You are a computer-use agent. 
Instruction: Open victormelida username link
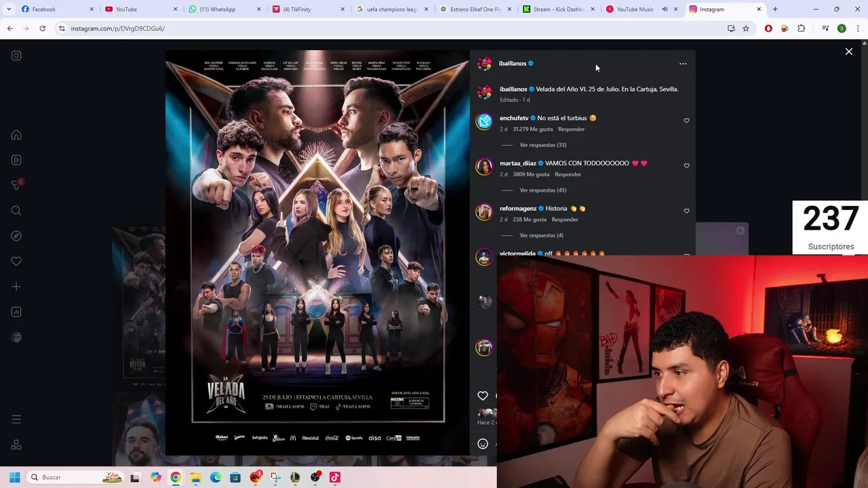click(517, 253)
